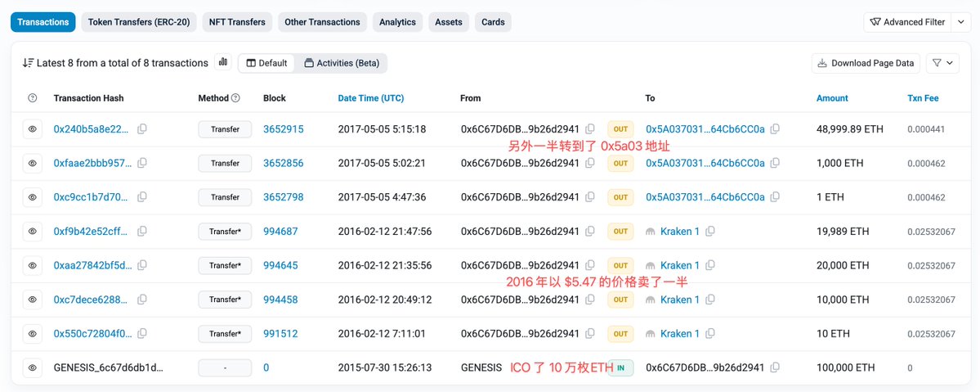Click the help icon beside Method
The height and width of the screenshot is (392, 980).
point(235,97)
